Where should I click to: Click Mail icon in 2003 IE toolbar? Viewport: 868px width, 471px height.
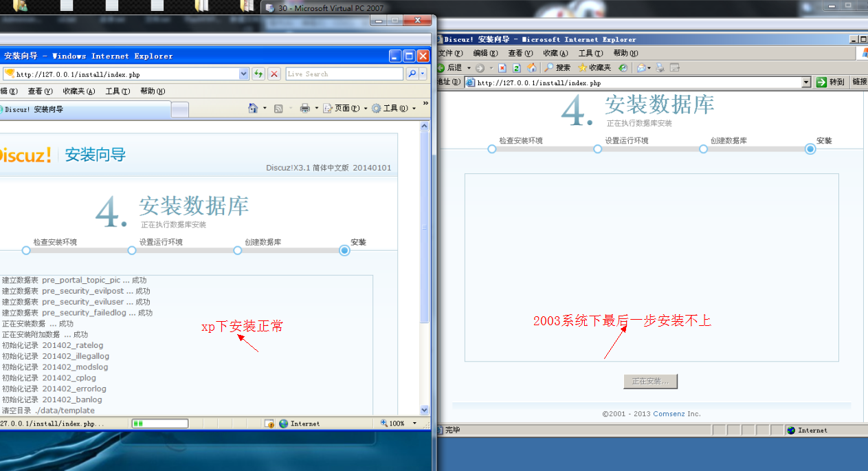click(x=643, y=68)
